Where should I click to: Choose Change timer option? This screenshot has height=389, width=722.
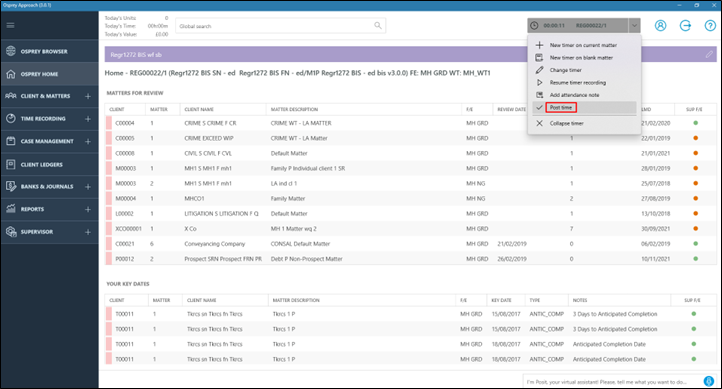[565, 70]
